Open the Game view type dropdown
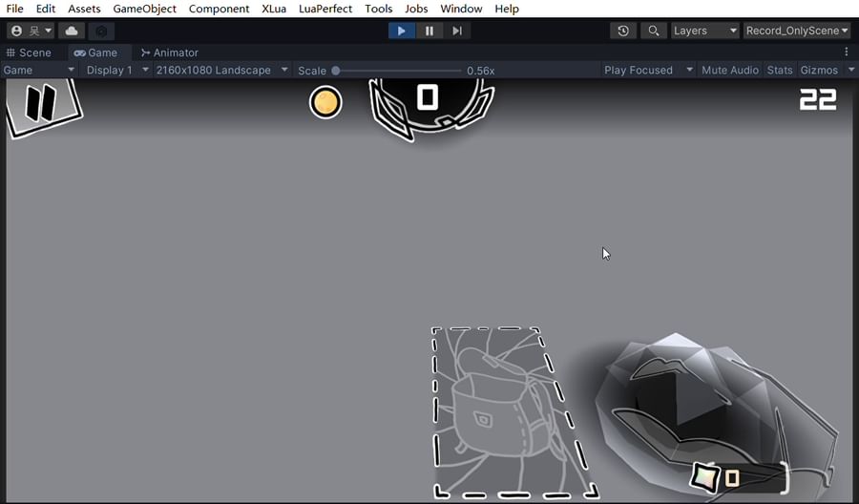 pyautogui.click(x=38, y=70)
